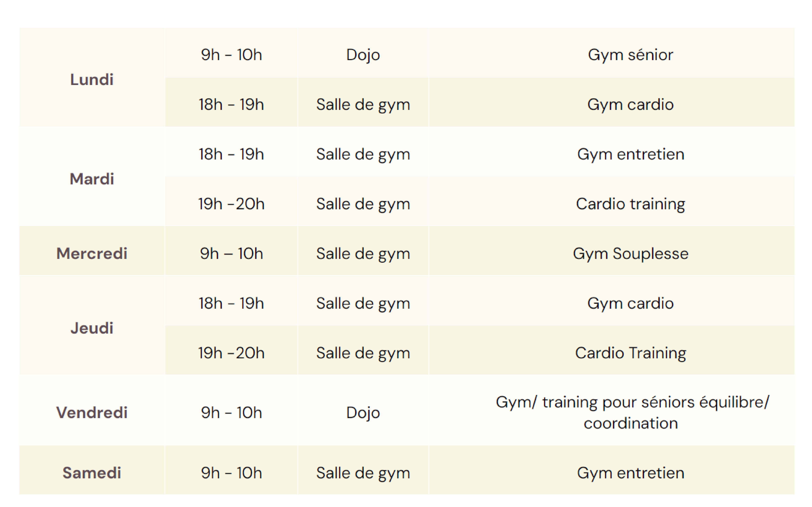Screen dimensions: 812x507
Task: Select the Mardi day label
Action: point(92,179)
